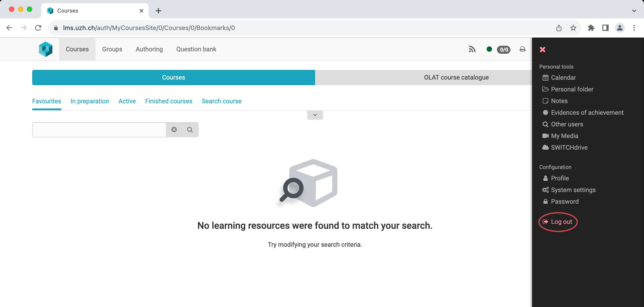Click Log out
Image resolution: width=644 pixels, height=307 pixels.
[x=558, y=222]
